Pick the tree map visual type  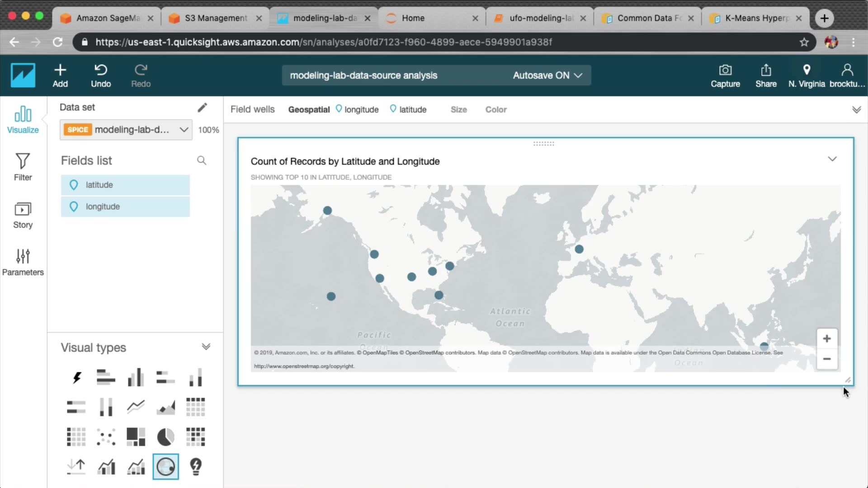[136, 437]
